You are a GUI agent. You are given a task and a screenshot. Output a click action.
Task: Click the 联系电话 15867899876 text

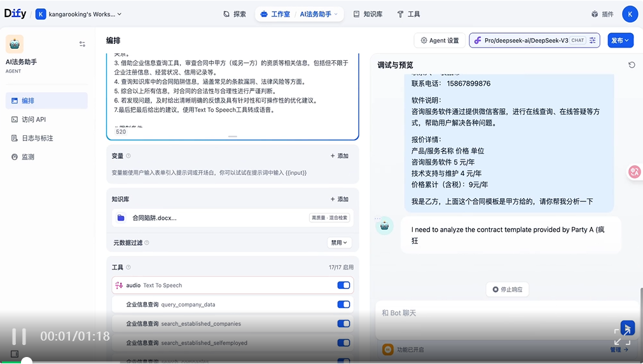coord(451,83)
